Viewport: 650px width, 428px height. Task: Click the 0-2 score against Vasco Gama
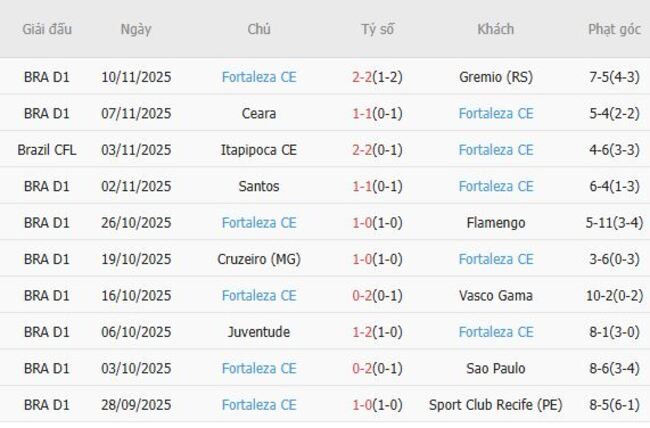[361, 296]
